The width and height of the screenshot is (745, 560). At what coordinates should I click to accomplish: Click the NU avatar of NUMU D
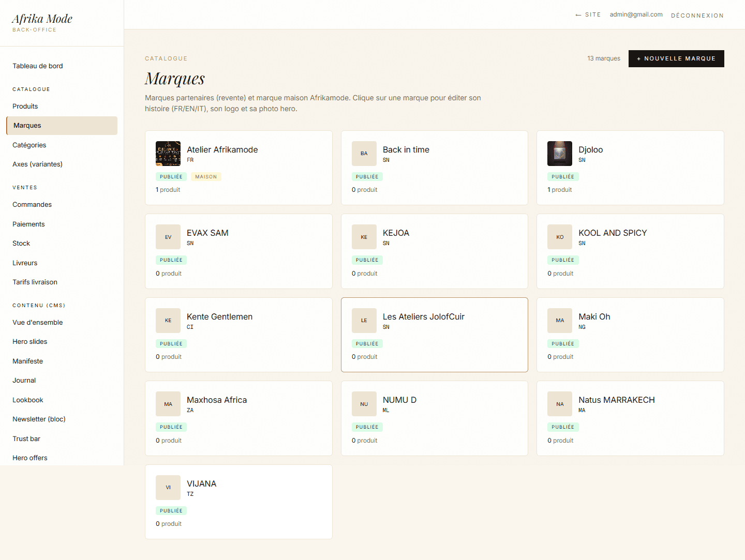(x=364, y=404)
